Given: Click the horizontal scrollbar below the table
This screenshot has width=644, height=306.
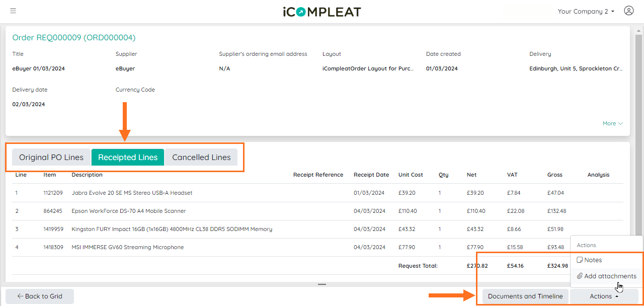Looking at the screenshot, I should point(321,284).
